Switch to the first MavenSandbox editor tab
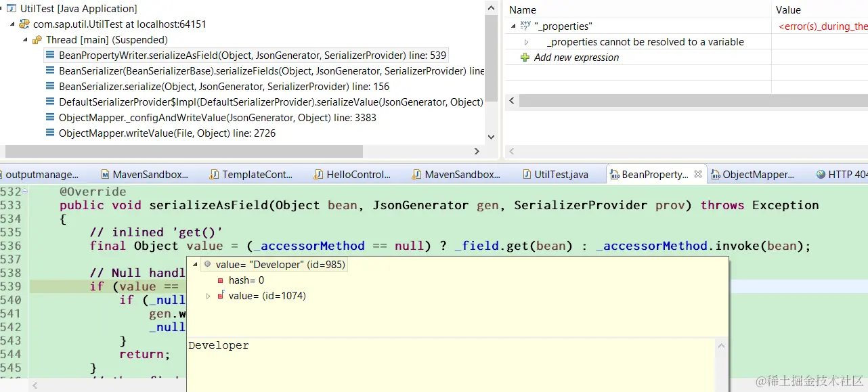 [144, 175]
